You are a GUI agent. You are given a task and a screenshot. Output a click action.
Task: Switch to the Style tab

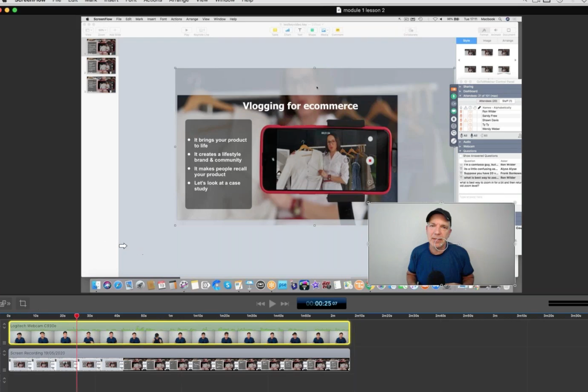pos(466,41)
